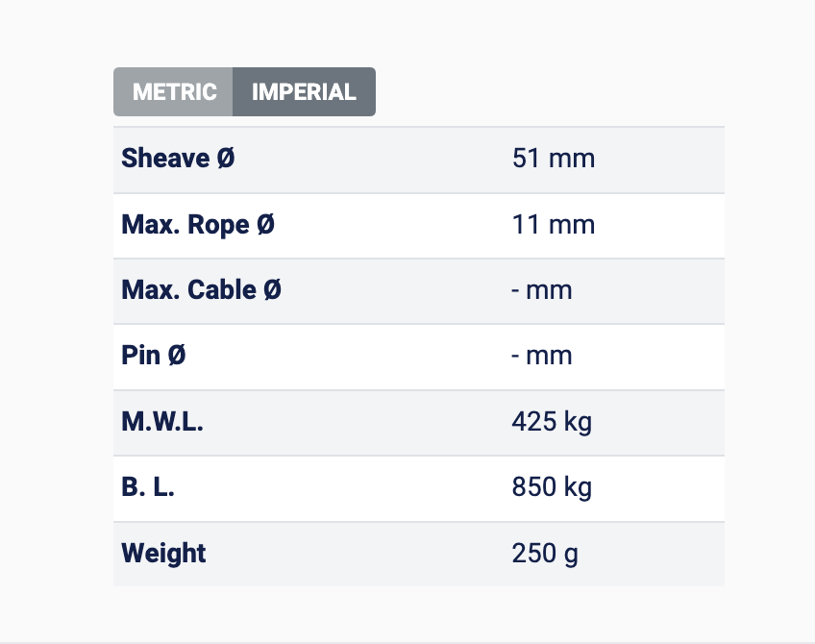Select the 425 kg M.W.L. value
Image resolution: width=815 pixels, height=644 pixels.
552,422
